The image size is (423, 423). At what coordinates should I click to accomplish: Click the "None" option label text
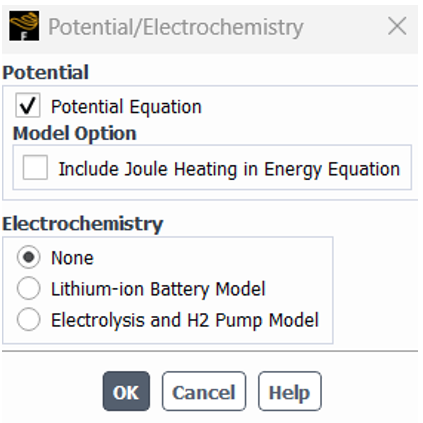[72, 258]
